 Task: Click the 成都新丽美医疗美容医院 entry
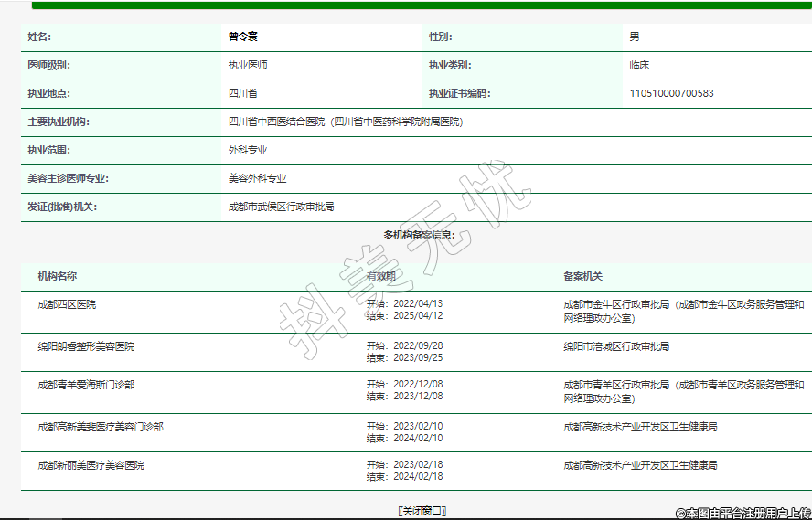(91, 465)
